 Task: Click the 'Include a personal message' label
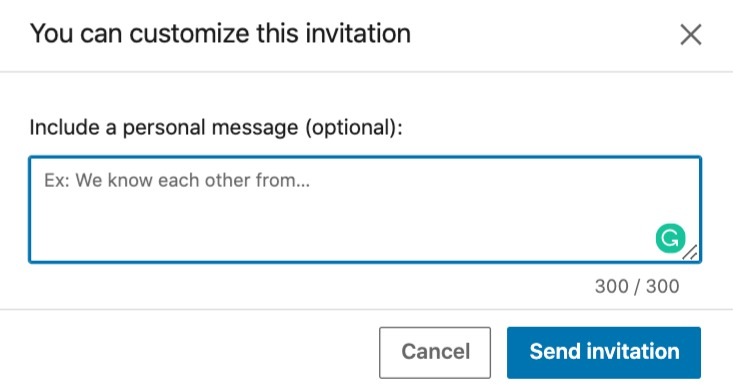pyautogui.click(x=216, y=127)
